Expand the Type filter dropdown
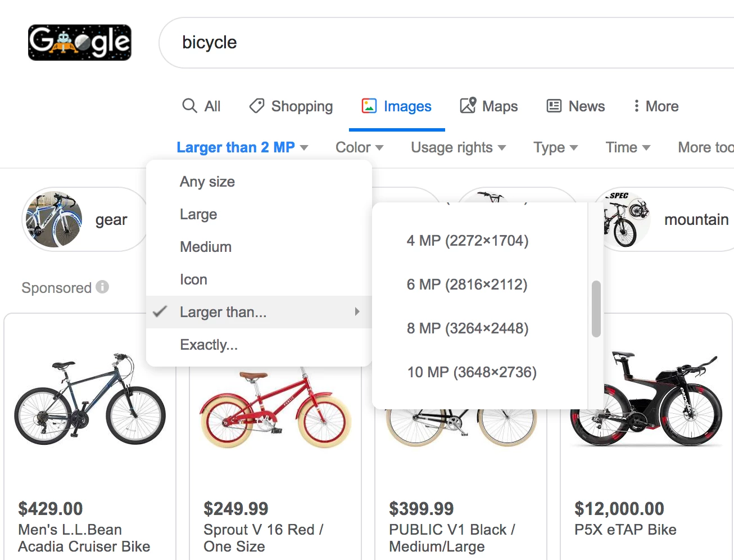Viewport: 734px width, 560px height. pos(555,147)
